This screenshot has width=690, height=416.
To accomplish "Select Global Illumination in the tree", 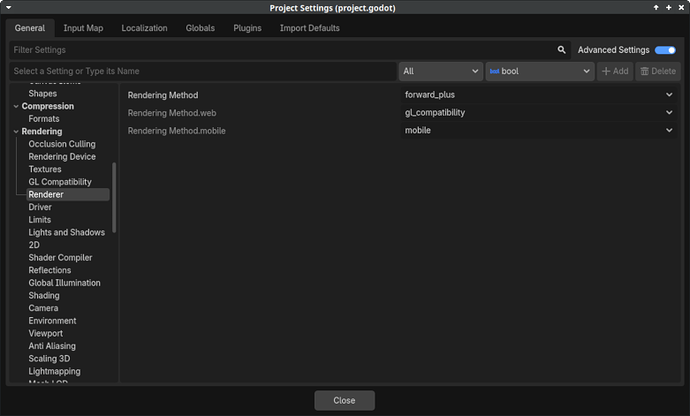I will (65, 283).
